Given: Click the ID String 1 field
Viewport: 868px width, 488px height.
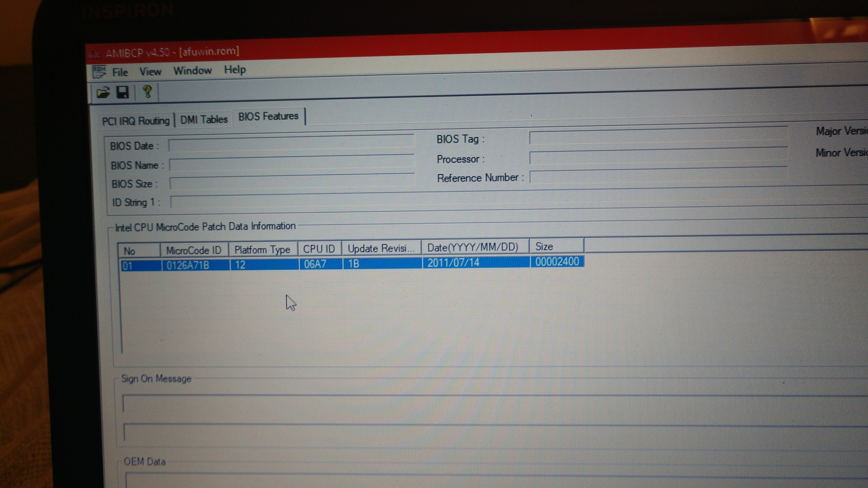Looking at the screenshot, I should 519,200.
